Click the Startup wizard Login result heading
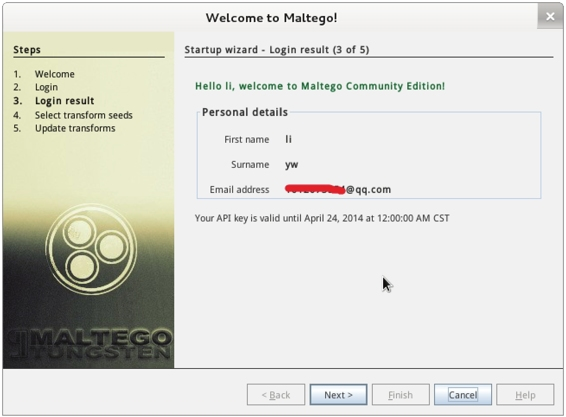 coord(277,49)
